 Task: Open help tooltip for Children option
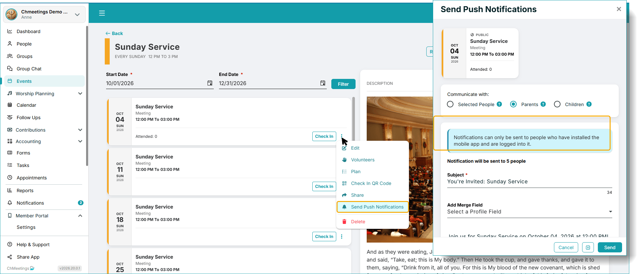pyautogui.click(x=589, y=104)
